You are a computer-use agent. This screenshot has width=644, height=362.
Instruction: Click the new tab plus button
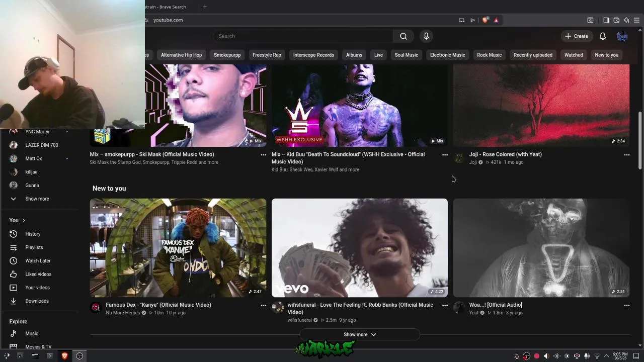tap(205, 7)
